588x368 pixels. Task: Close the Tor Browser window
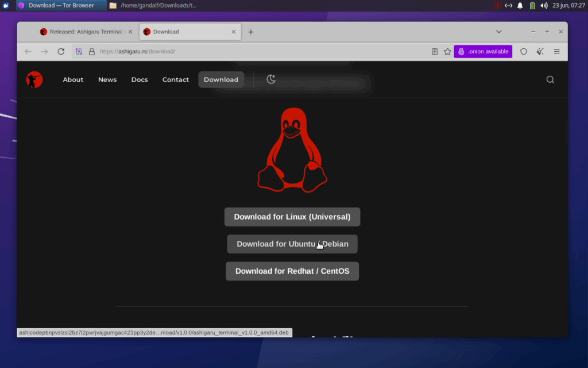[560, 32]
